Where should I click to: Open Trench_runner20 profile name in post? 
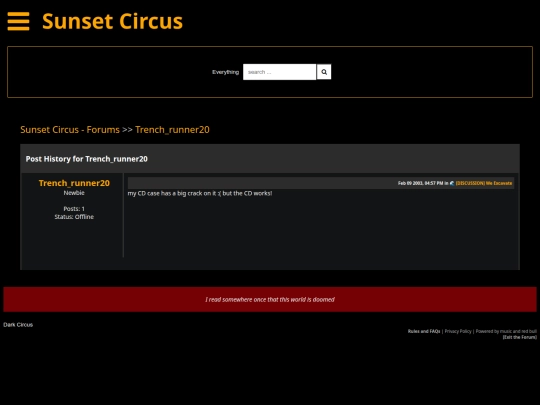click(74, 183)
